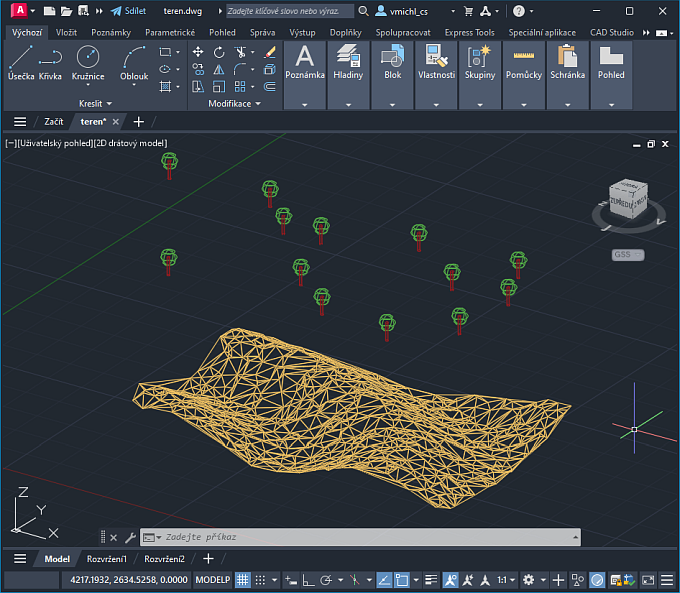This screenshot has width=680, height=593.
Task: Expand the Kreslit panel dropdown
Action: click(95, 103)
